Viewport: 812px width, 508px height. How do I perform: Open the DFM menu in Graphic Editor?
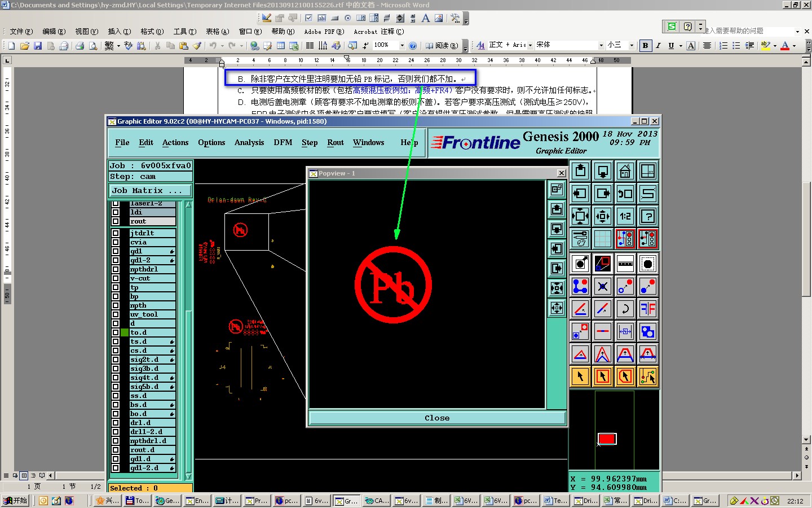283,143
